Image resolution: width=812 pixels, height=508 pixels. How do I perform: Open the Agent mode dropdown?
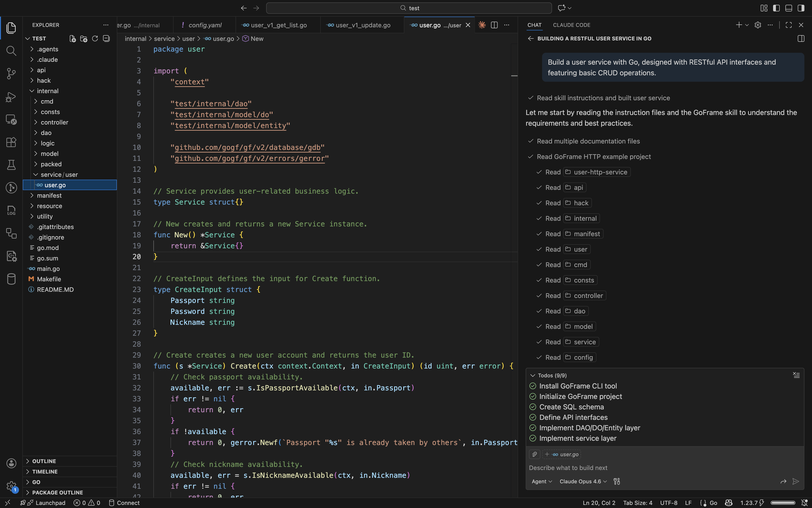[x=541, y=481]
